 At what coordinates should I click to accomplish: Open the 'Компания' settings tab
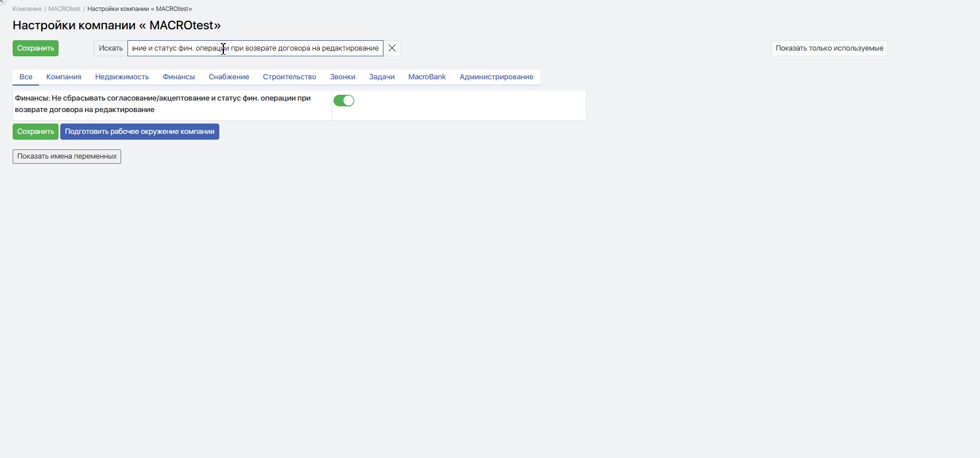click(64, 77)
